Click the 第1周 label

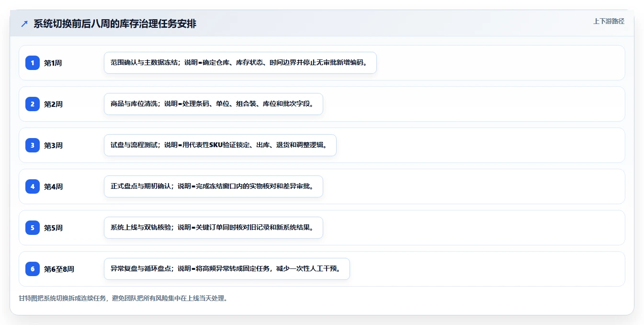point(53,63)
